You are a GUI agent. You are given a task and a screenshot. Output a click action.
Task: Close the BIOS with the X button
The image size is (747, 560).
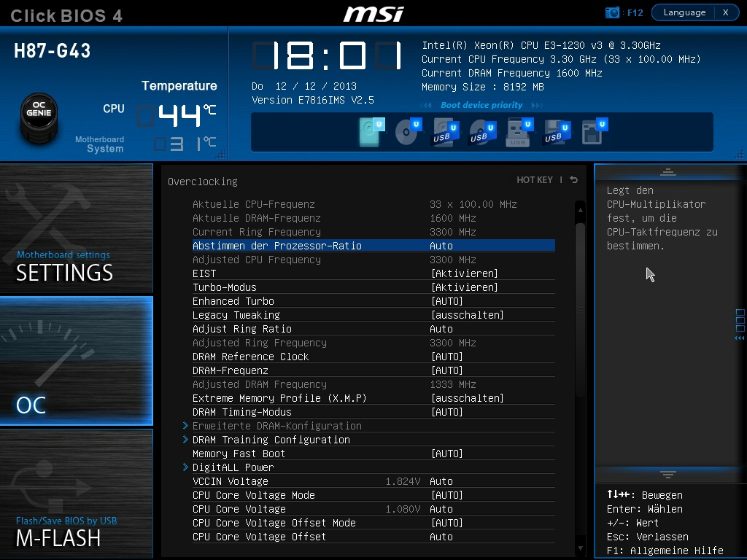coord(726,12)
